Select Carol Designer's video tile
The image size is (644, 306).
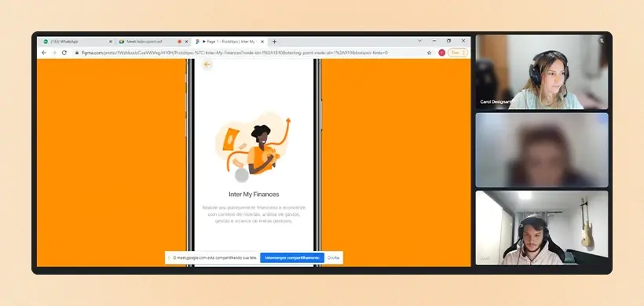click(542, 71)
